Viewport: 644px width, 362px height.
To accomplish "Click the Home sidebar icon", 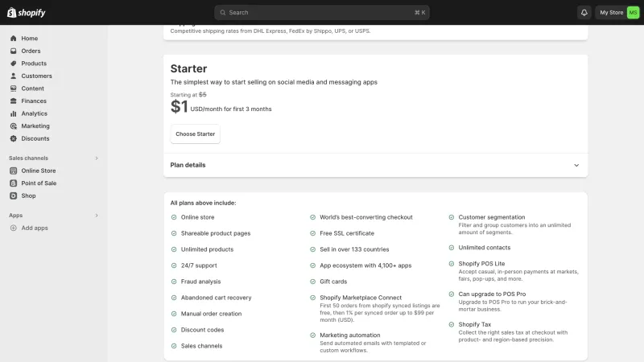I will click(13, 38).
